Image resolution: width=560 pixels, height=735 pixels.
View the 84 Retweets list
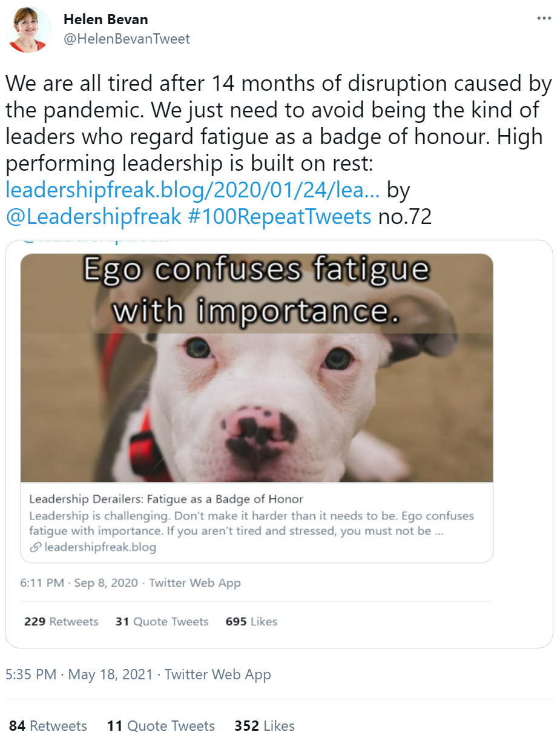tap(48, 726)
